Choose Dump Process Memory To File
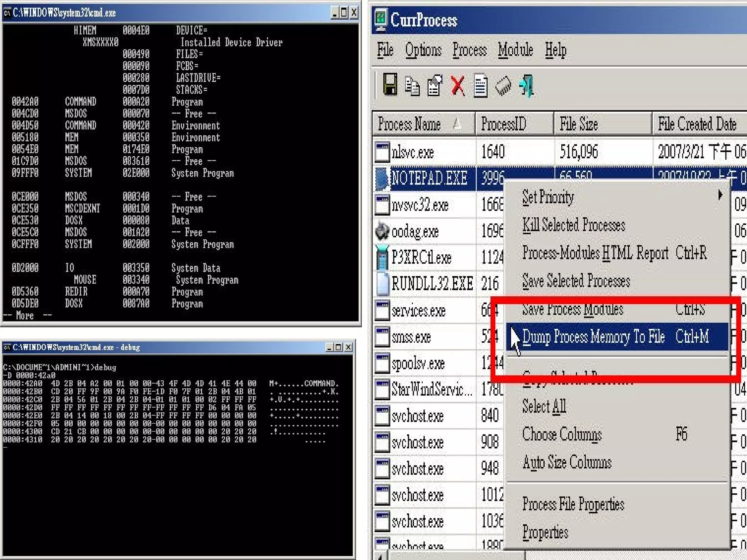The image size is (747, 560). pos(593,337)
